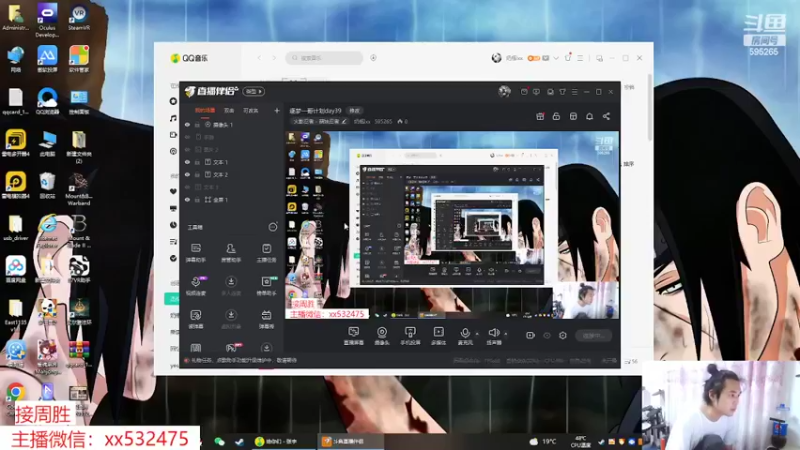Share the stream with share icon
This screenshot has height=450, width=800.
[x=606, y=116]
